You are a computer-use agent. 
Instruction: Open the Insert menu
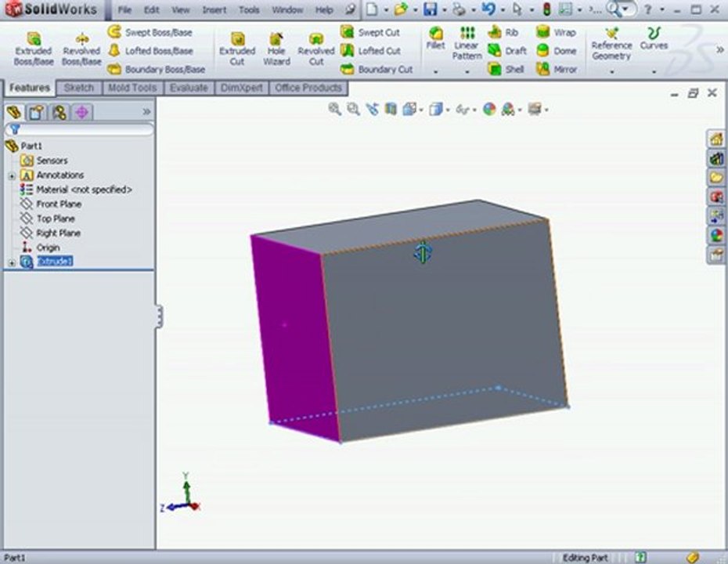click(214, 9)
